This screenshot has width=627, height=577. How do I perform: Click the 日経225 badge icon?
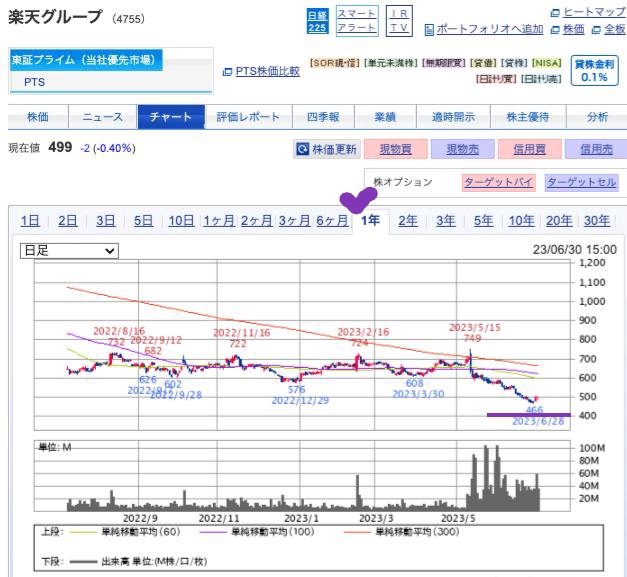tap(317, 21)
